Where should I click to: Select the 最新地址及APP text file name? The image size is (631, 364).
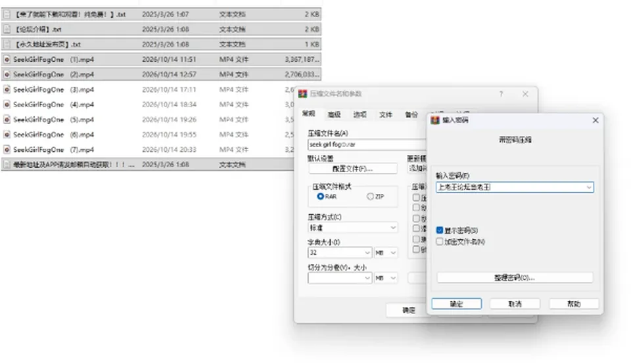click(74, 164)
